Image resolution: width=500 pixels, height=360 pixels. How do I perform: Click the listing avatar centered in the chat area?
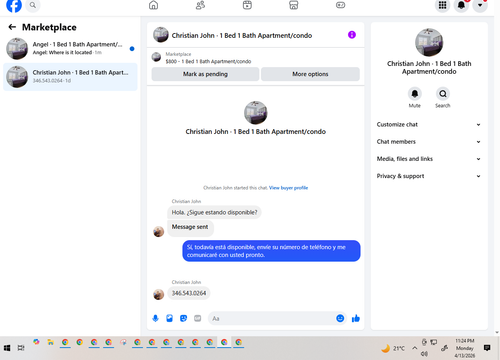[256, 113]
